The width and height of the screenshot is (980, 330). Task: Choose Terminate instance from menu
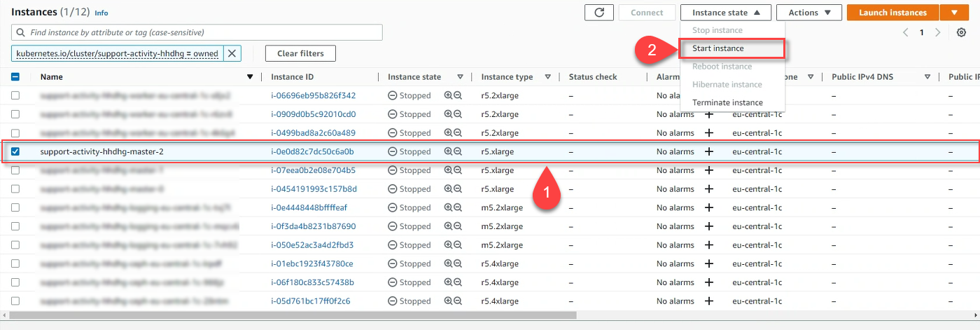(727, 102)
